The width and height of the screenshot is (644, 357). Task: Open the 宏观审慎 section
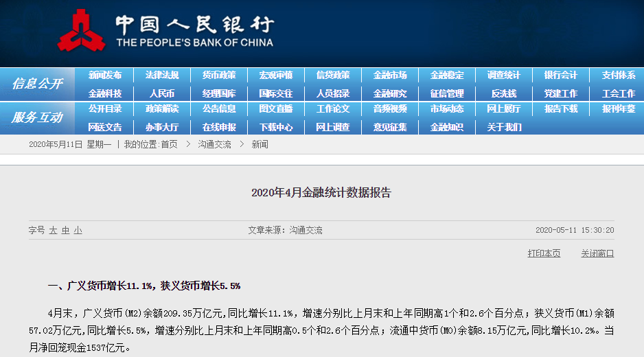(x=276, y=76)
